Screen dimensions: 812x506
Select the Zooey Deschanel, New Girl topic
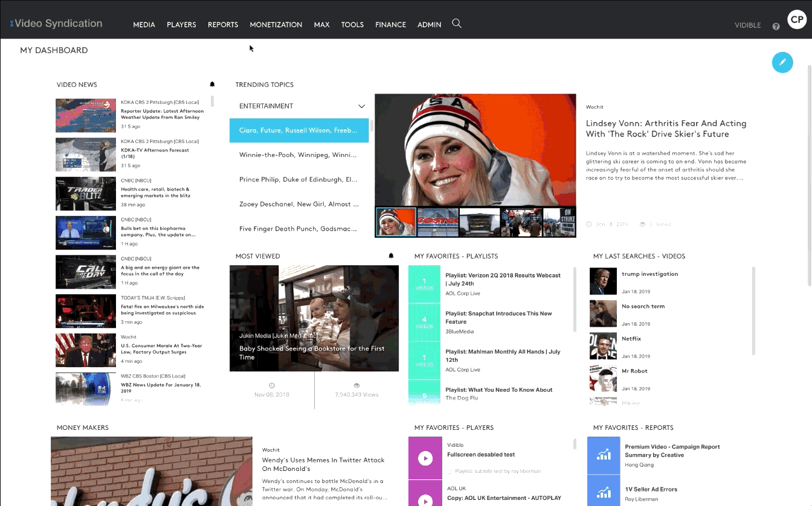click(299, 204)
